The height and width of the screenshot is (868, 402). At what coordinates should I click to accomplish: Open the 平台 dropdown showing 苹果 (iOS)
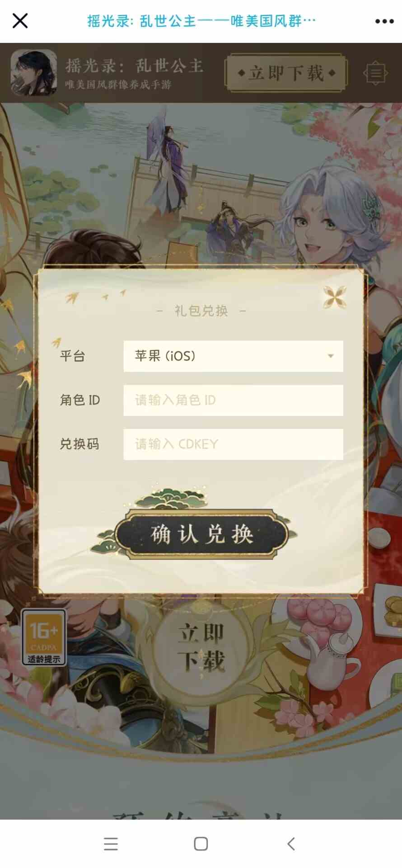point(233,356)
